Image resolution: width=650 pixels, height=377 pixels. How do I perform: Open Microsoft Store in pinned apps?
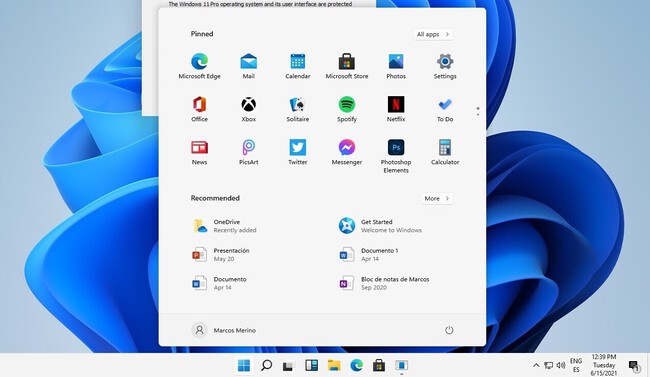[x=347, y=66]
